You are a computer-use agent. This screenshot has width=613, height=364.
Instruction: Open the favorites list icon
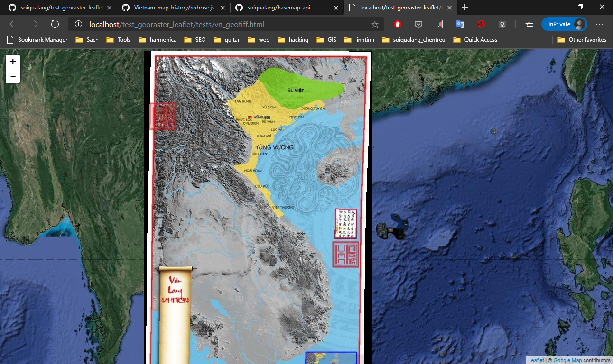pos(529,24)
